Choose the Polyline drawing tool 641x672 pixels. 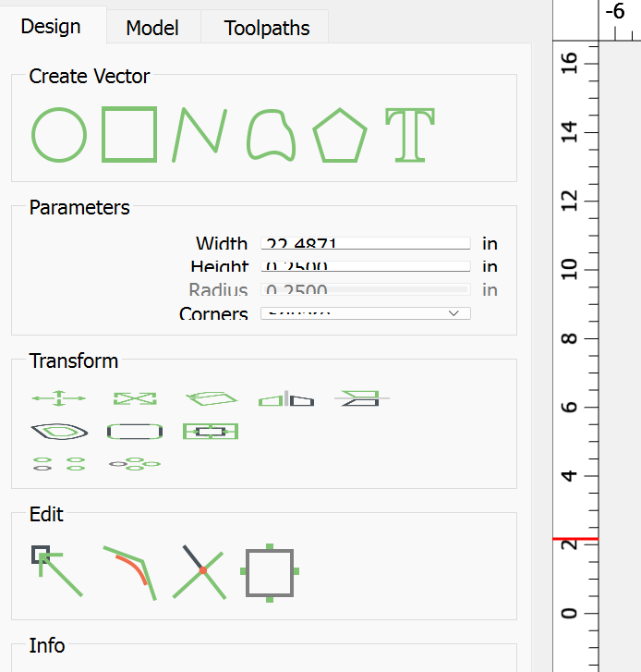pos(200,135)
